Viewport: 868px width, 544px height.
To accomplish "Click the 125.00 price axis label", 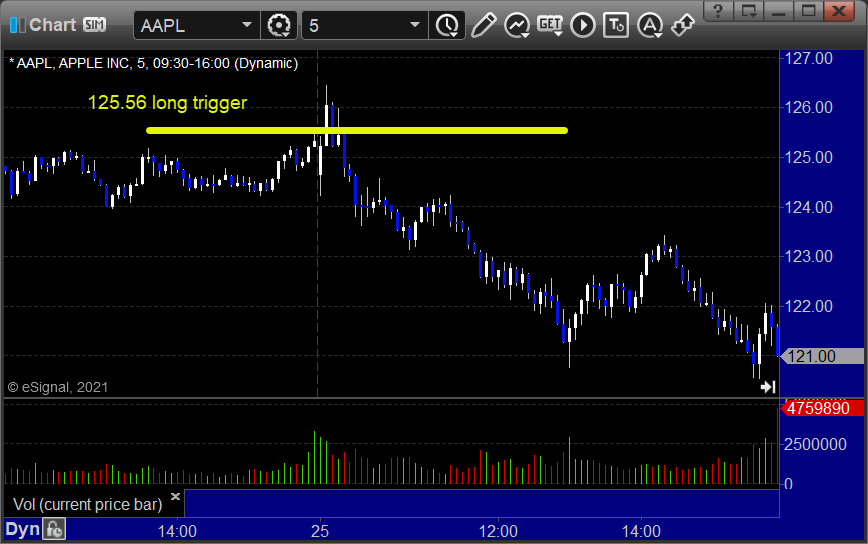I will click(808, 157).
